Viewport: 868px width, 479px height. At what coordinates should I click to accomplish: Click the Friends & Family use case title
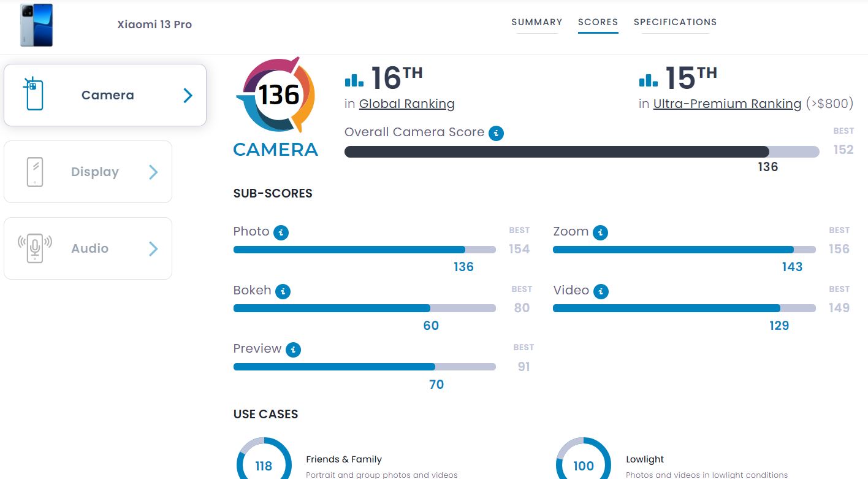[x=344, y=459]
